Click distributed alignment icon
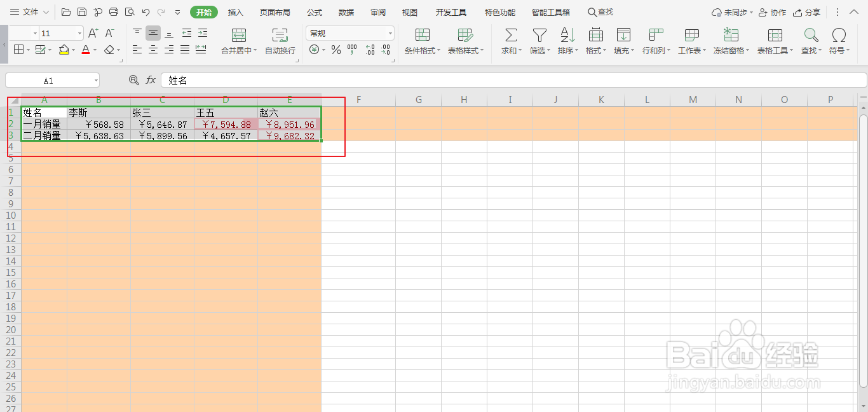The height and width of the screenshot is (412, 868). click(201, 50)
